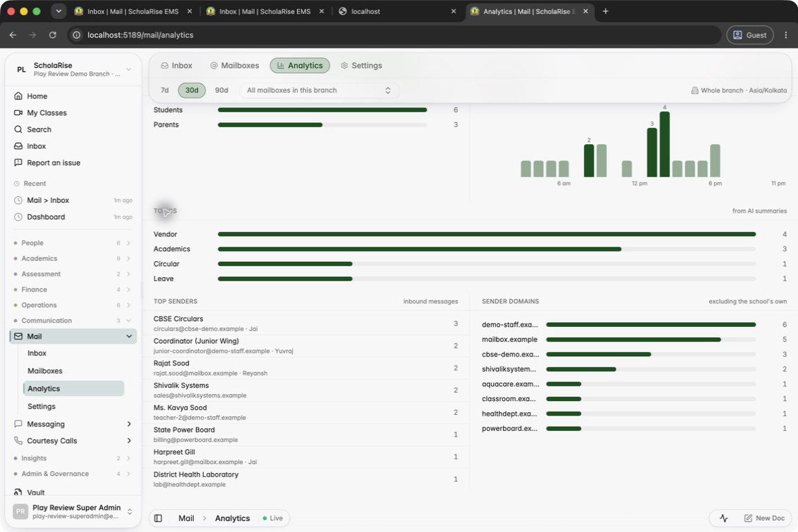Click the 12 pm peak bar labeled 4
This screenshot has width=798, height=532.
tap(665, 144)
